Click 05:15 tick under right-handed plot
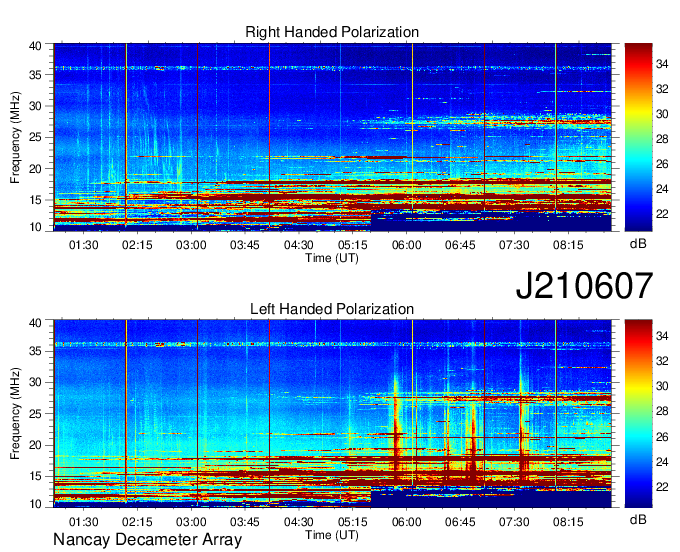Screen dimensions: 680x552 tap(353, 245)
